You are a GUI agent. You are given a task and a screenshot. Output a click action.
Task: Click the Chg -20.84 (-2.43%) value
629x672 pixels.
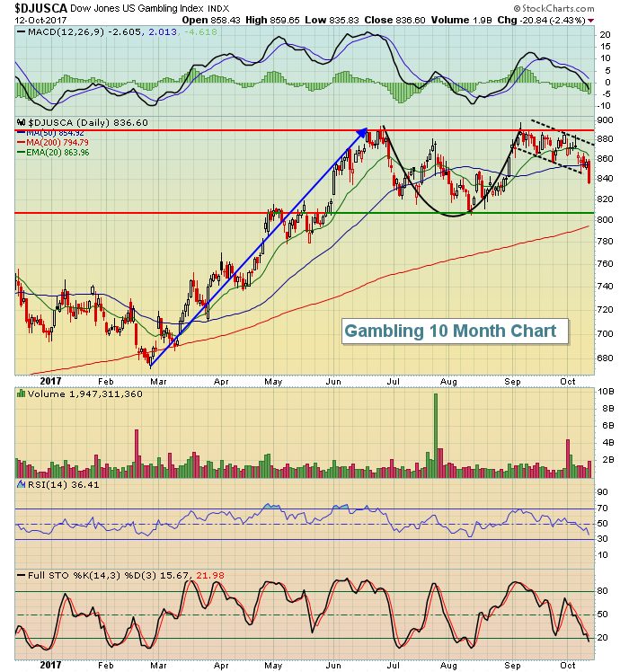(x=542, y=20)
